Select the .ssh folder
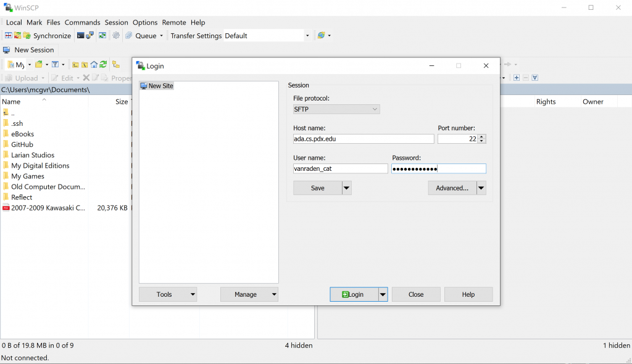The width and height of the screenshot is (632, 364). [x=17, y=123]
